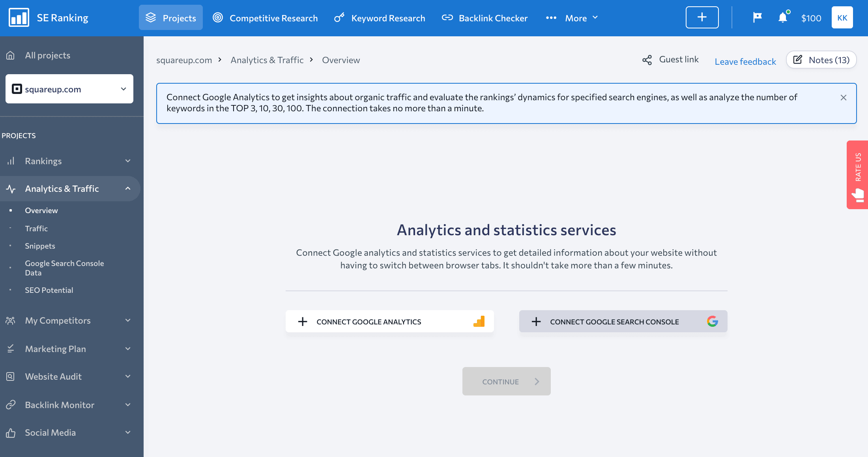
Task: Expand Website Audit section
Action: click(70, 376)
